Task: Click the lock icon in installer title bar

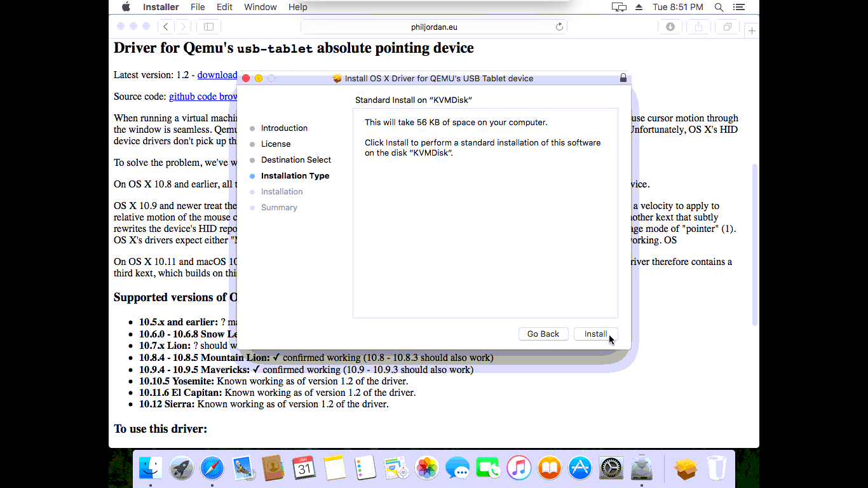Action: tap(623, 78)
